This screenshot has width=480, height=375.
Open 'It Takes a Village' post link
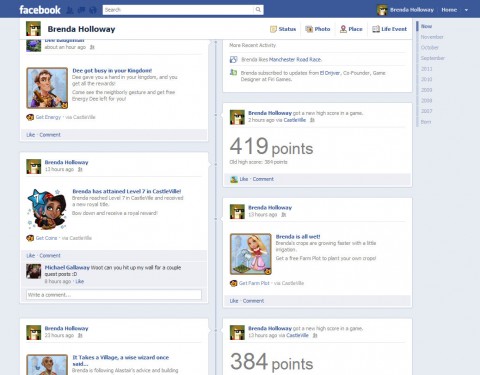point(121,360)
